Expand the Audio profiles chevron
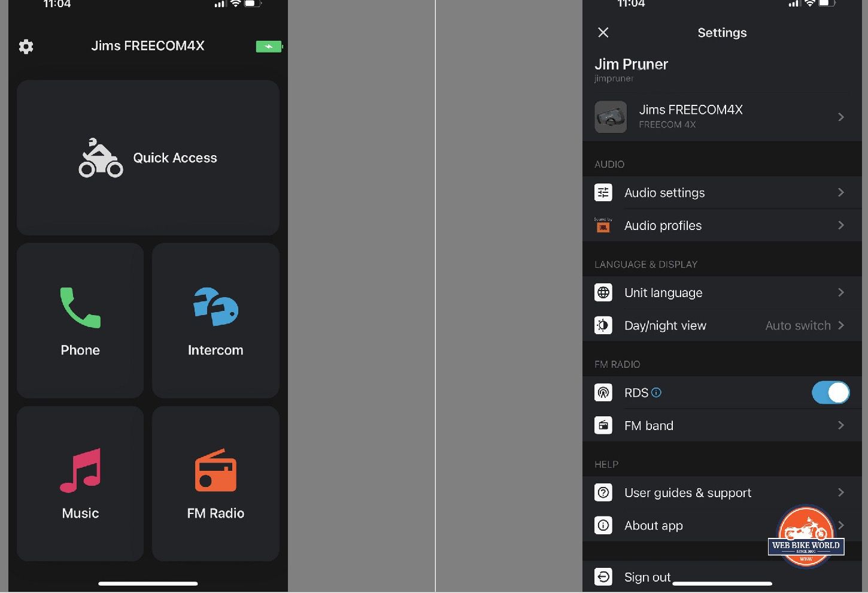Image resolution: width=868 pixels, height=593 pixels. point(841,225)
